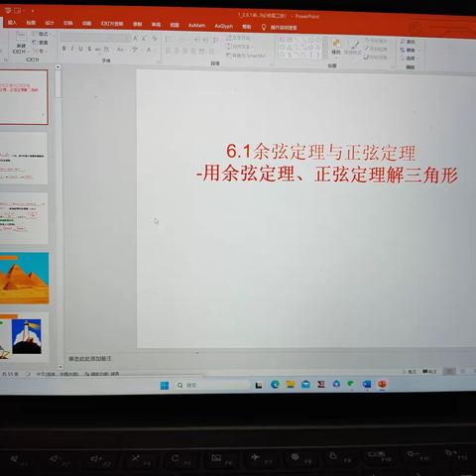Click the 替换 replace button
The height and width of the screenshot is (476, 476).
409,50
